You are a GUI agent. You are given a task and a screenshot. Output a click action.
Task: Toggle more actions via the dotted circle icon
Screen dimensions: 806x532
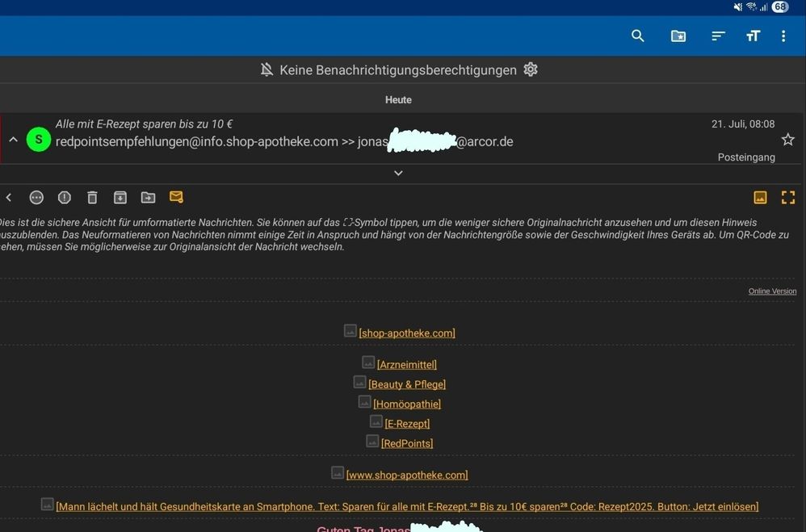click(x=36, y=197)
